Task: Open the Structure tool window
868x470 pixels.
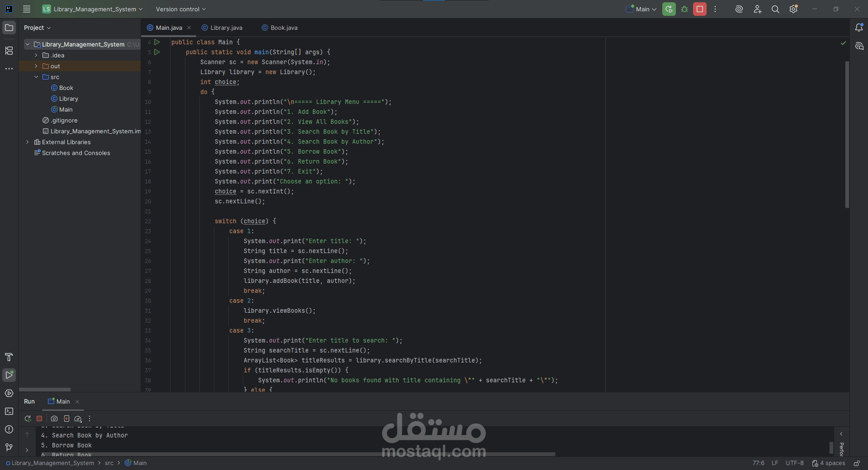Action: click(9, 51)
